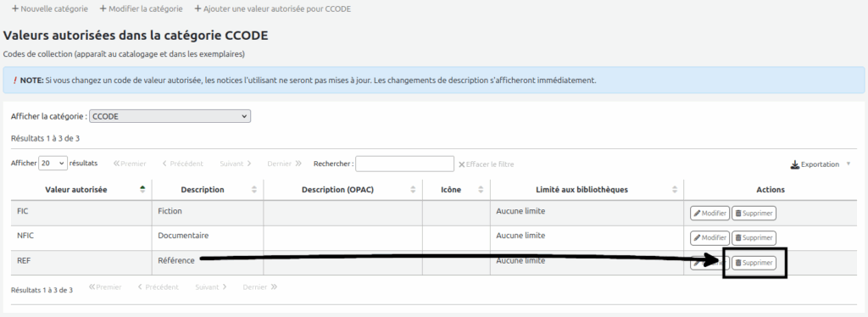Click the bottom Suivant pagination link

pyautogui.click(x=211, y=287)
